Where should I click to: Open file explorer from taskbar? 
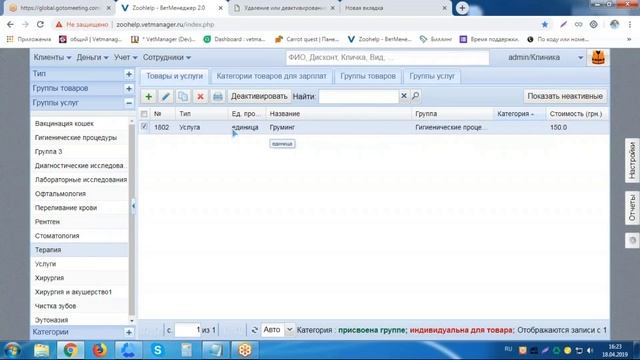(x=41, y=350)
